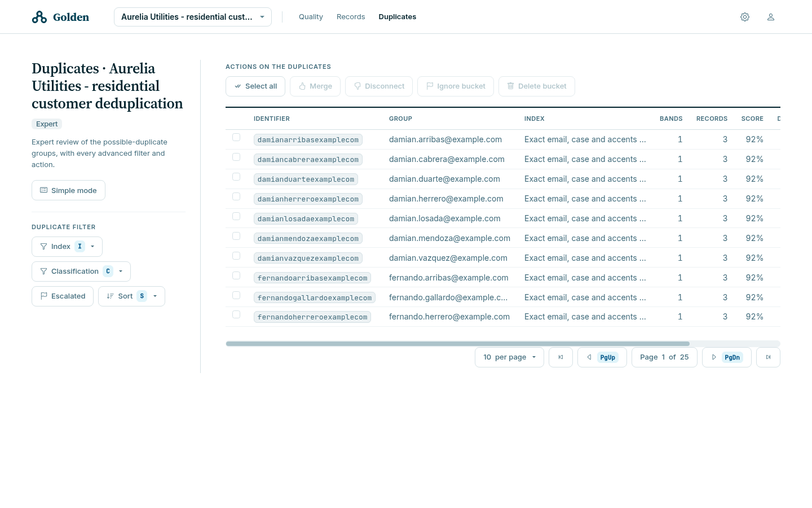The image size is (812, 508).
Task: Go to previous page with PgUp button
Action: click(602, 357)
